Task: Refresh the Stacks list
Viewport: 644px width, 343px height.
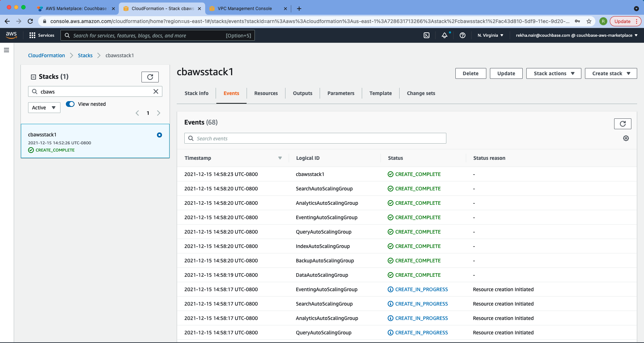Action: (150, 77)
